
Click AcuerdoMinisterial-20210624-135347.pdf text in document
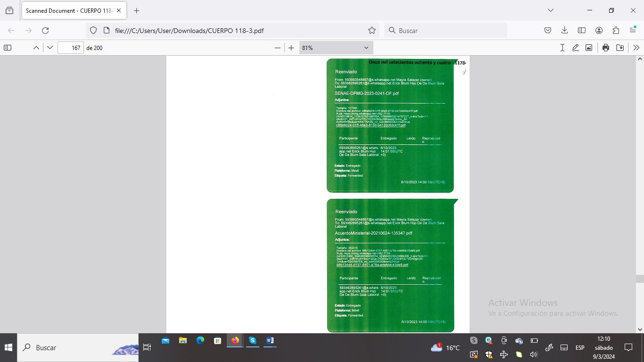tap(373, 233)
